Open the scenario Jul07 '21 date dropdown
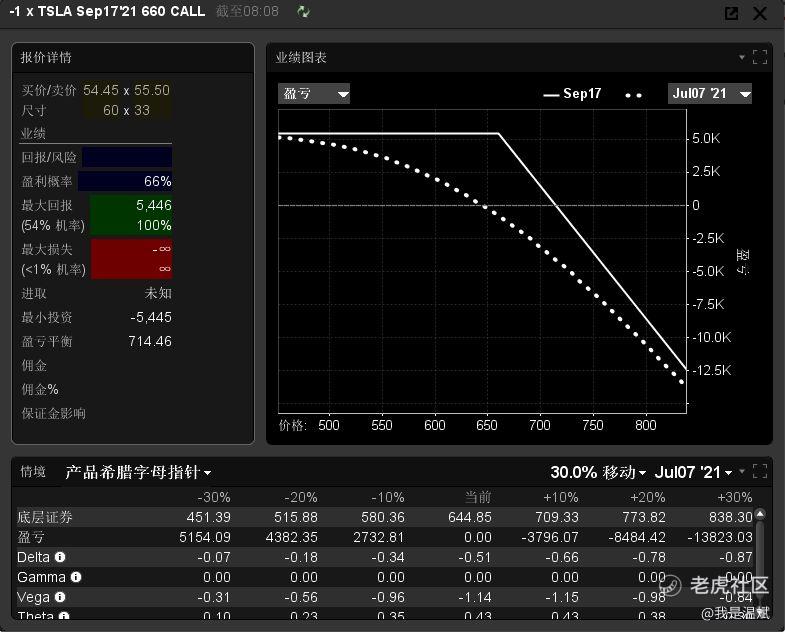This screenshot has width=785, height=632. pyautogui.click(x=693, y=472)
